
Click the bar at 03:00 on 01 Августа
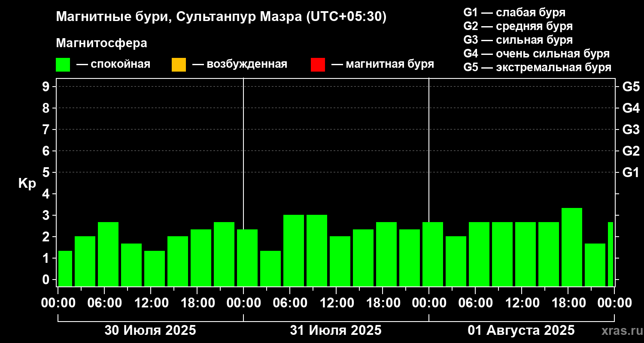click(x=456, y=261)
